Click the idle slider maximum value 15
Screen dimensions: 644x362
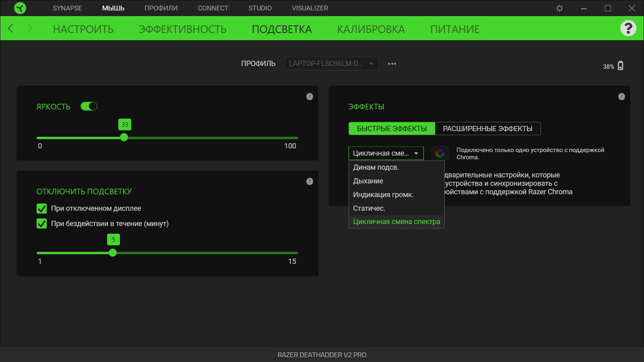point(292,261)
